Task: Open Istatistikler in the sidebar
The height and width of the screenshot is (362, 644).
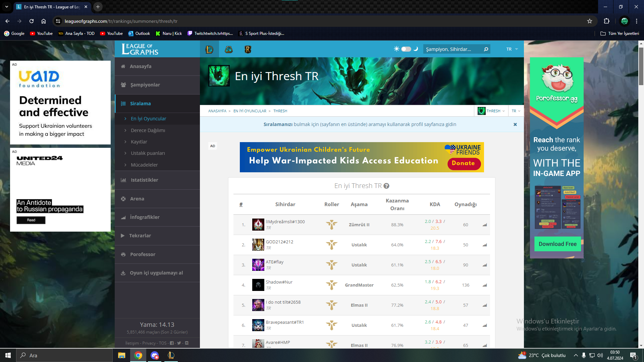Action: point(157,180)
